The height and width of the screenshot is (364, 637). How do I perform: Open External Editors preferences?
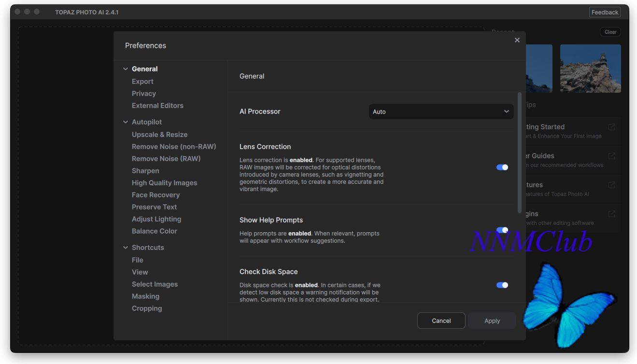[x=157, y=106]
